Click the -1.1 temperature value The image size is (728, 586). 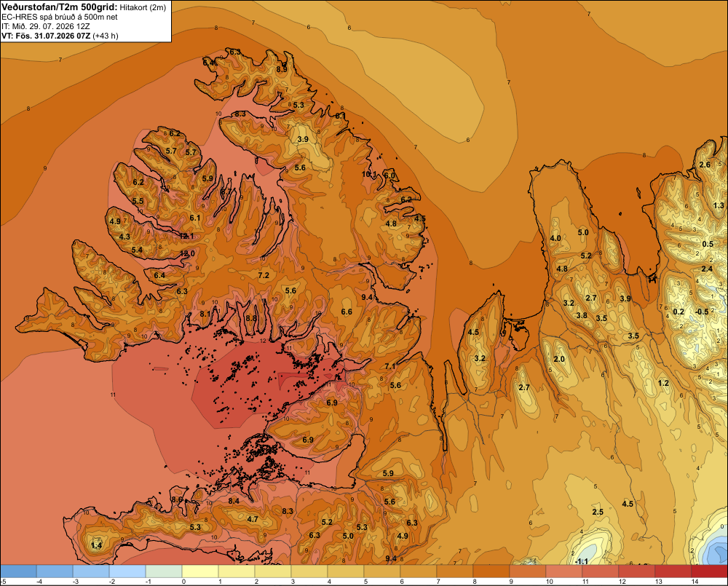pyautogui.click(x=581, y=561)
